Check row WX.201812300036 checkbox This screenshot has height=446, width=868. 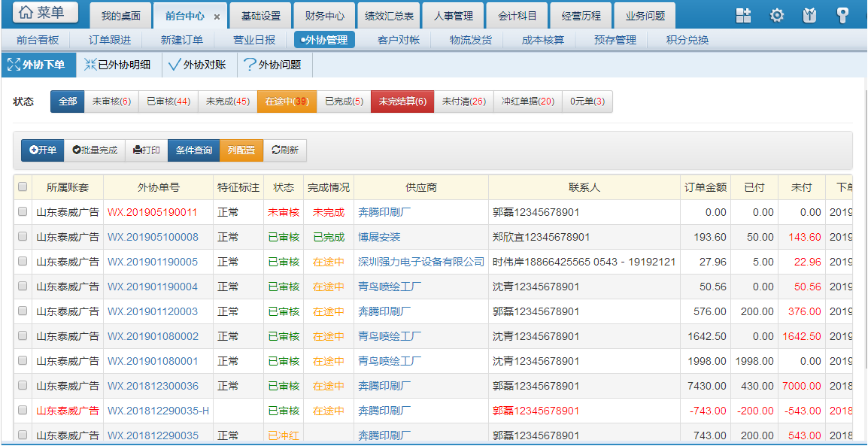click(x=23, y=385)
